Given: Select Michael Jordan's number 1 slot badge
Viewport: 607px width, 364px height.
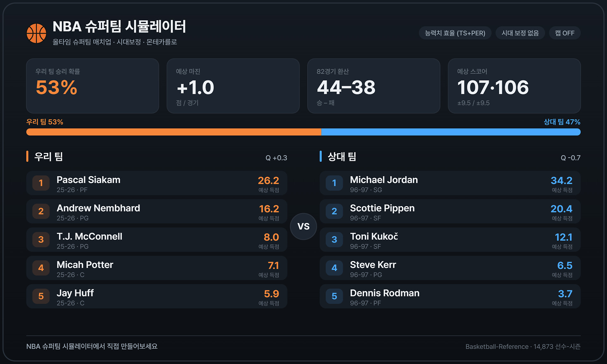Looking at the screenshot, I should (x=334, y=183).
